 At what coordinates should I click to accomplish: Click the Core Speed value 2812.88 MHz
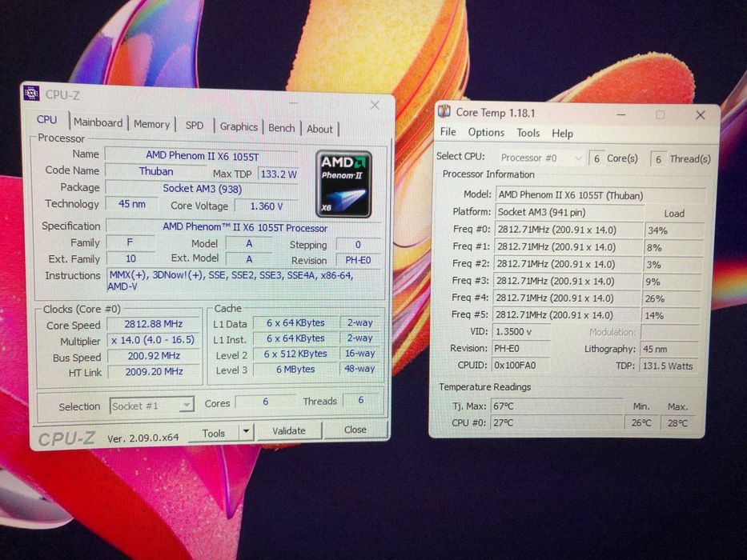pyautogui.click(x=154, y=324)
